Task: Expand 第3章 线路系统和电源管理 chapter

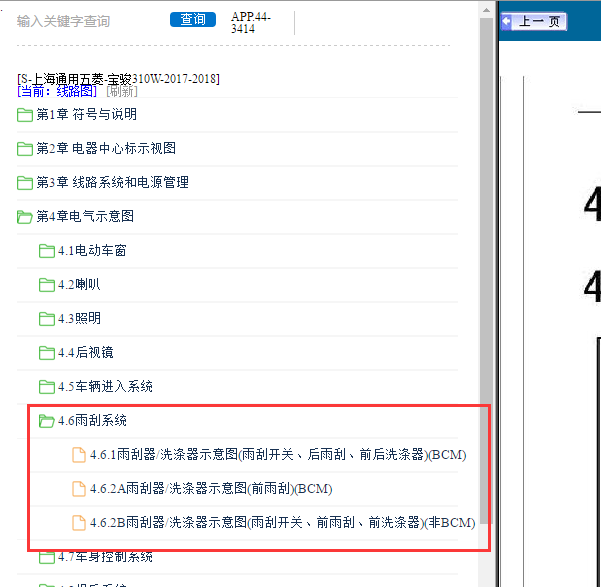Action: (x=113, y=183)
